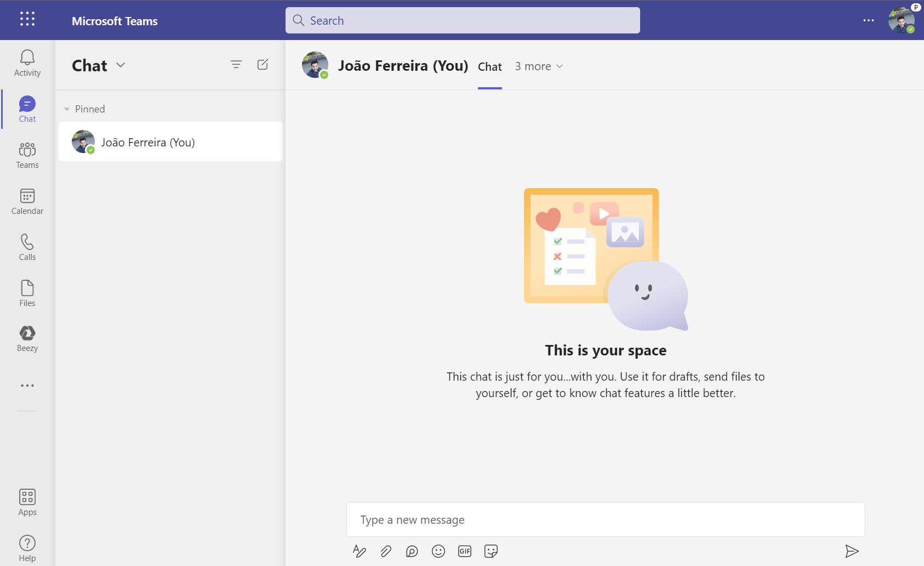The image size is (924, 566).
Task: Toggle rich text formatting options
Action: [x=360, y=551]
